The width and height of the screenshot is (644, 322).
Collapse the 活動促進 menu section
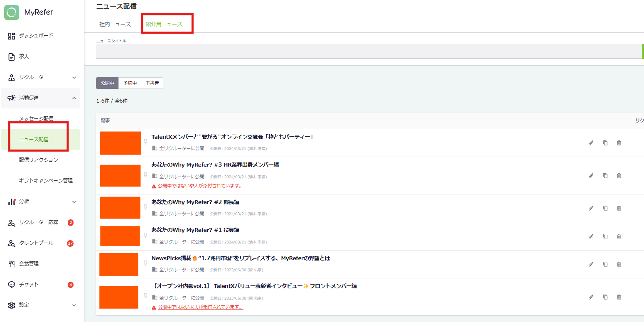[x=74, y=98]
